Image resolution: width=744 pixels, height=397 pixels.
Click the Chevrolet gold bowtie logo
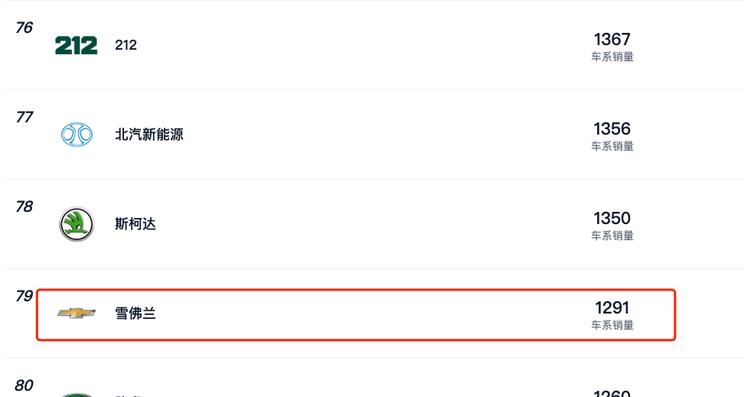(76, 313)
